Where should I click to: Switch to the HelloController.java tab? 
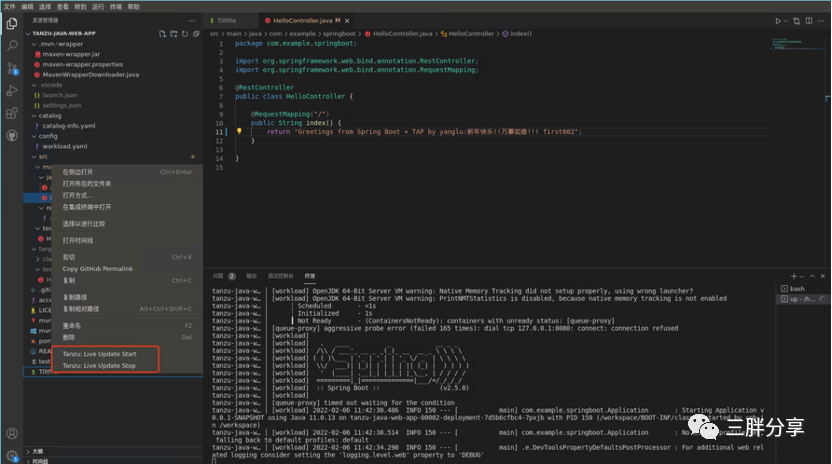coord(302,21)
